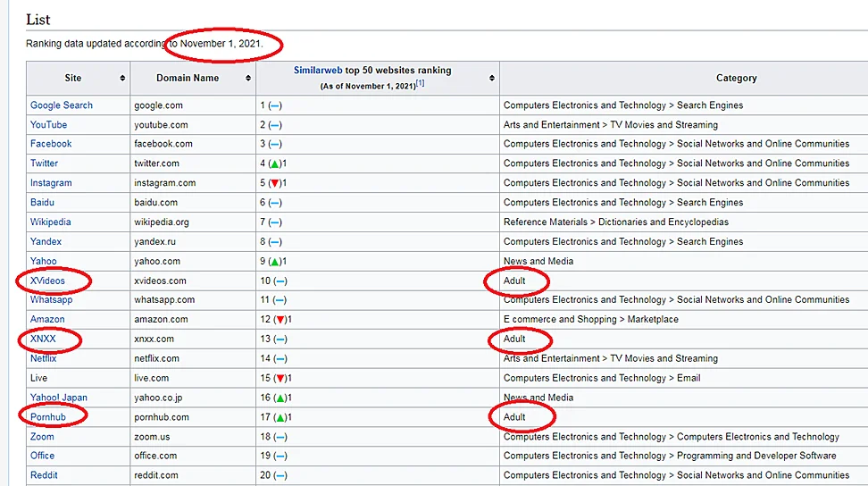Open the Whatsapp site link
This screenshot has height=486, width=868.
tap(52, 299)
